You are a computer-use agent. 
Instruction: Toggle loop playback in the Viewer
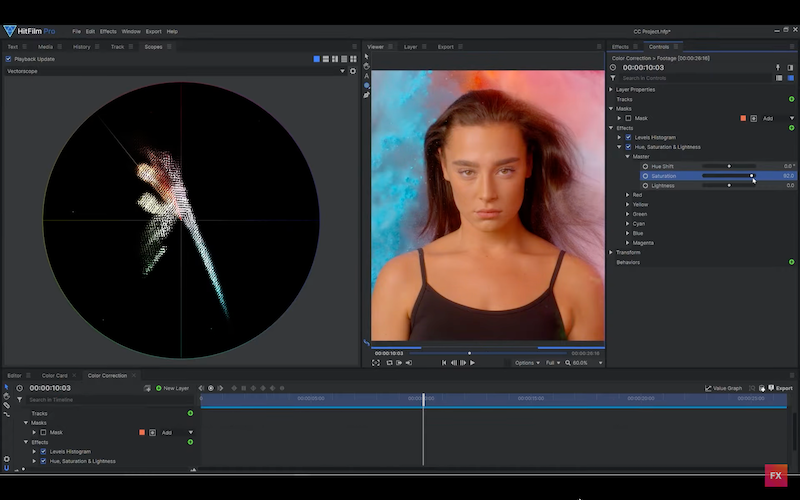click(390, 363)
